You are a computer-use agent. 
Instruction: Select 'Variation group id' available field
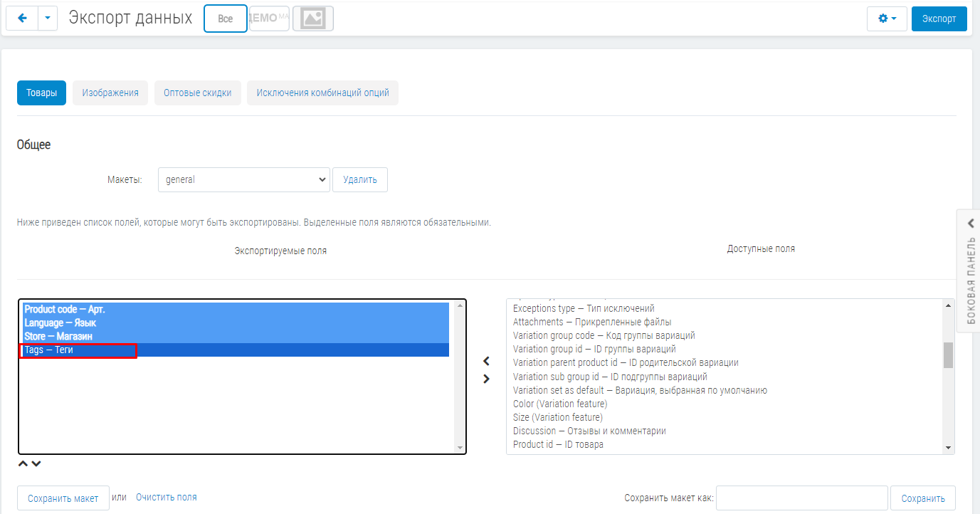(725, 349)
